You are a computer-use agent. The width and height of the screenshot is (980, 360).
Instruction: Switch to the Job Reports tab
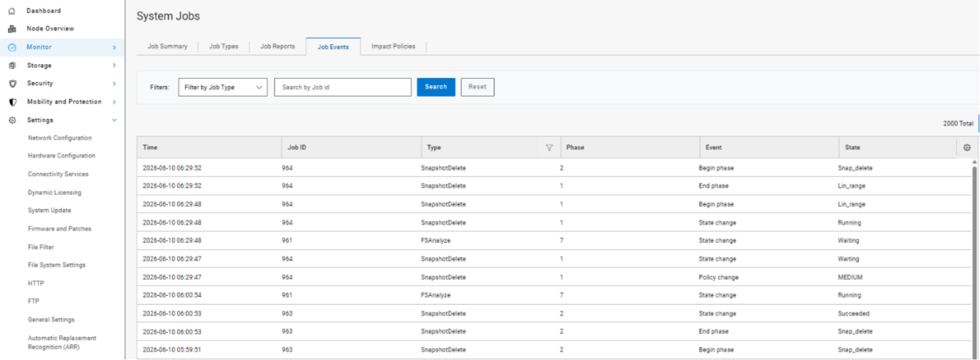277,47
